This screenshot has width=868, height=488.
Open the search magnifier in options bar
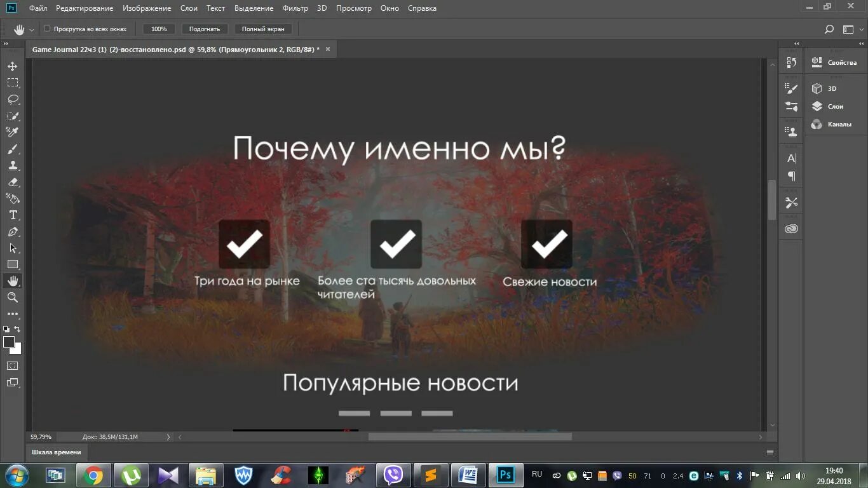pos(829,29)
